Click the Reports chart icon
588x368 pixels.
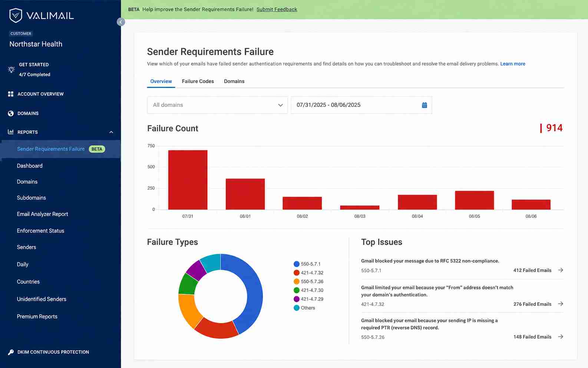tap(11, 132)
